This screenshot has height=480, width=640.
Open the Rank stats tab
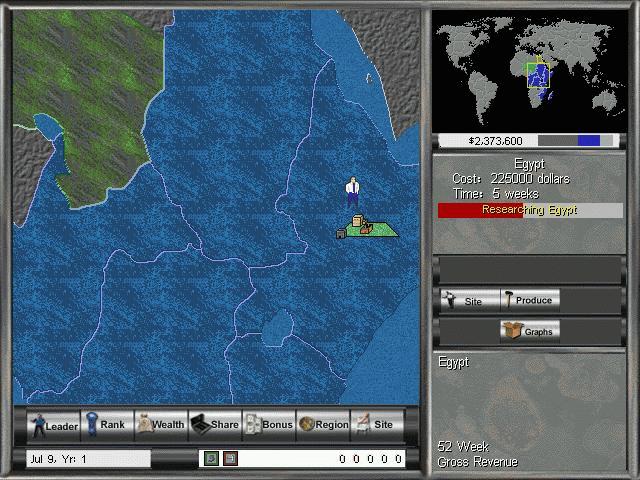[107, 425]
